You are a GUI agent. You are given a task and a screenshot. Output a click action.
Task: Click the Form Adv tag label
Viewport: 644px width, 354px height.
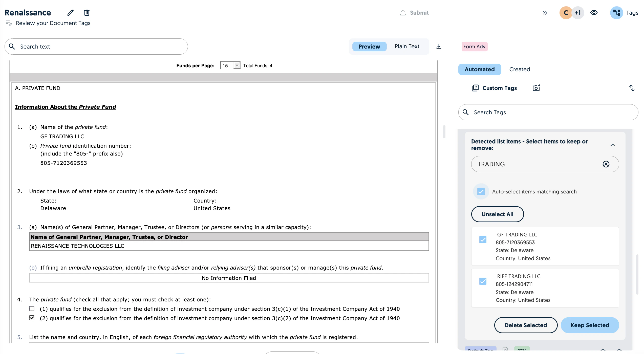click(474, 47)
